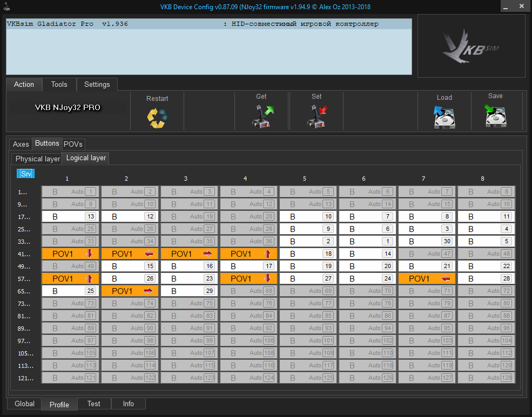
Task: Open the Test bottom tab
Action: [93, 404]
